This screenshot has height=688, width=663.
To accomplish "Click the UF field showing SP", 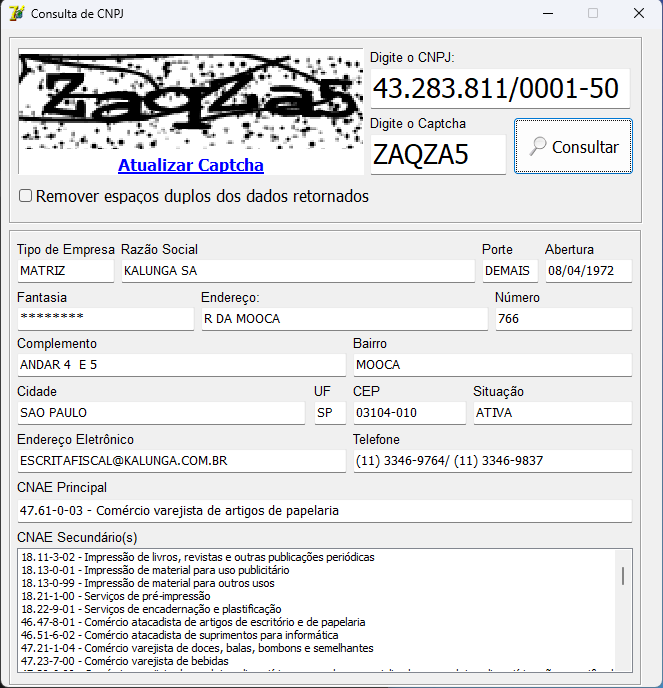I will (x=330, y=413).
